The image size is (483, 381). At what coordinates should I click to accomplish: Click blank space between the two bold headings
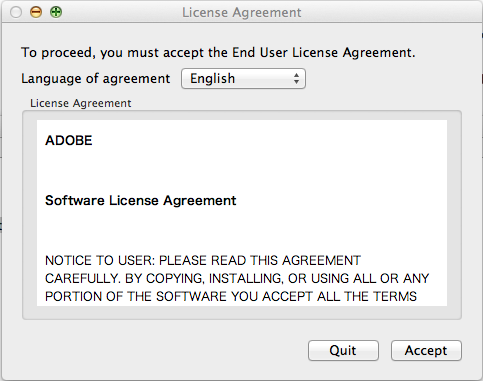click(242, 170)
